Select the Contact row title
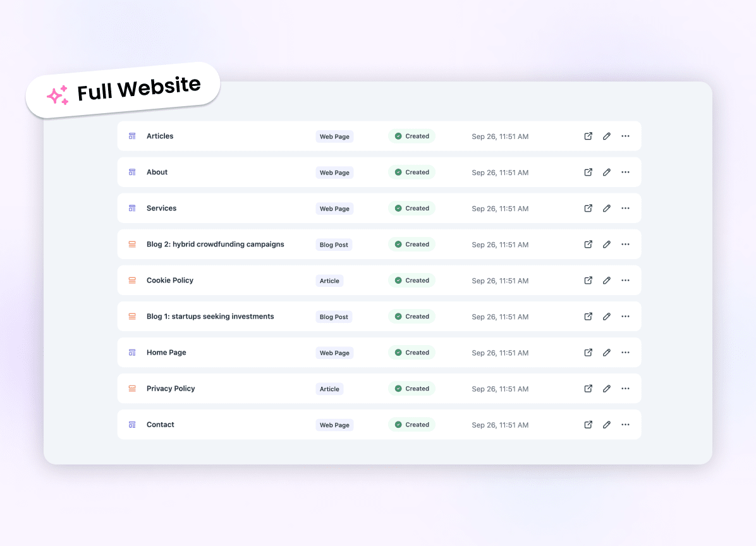The image size is (756, 546). coord(161,425)
